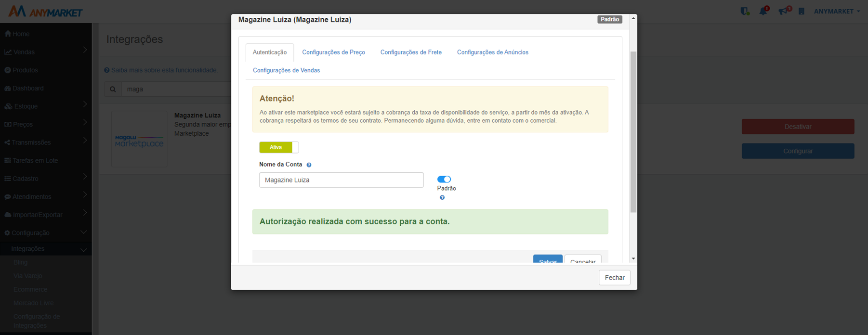The width and height of the screenshot is (868, 335).
Task: Click the modal vertical scrollbar thumb
Action: pyautogui.click(x=633, y=131)
